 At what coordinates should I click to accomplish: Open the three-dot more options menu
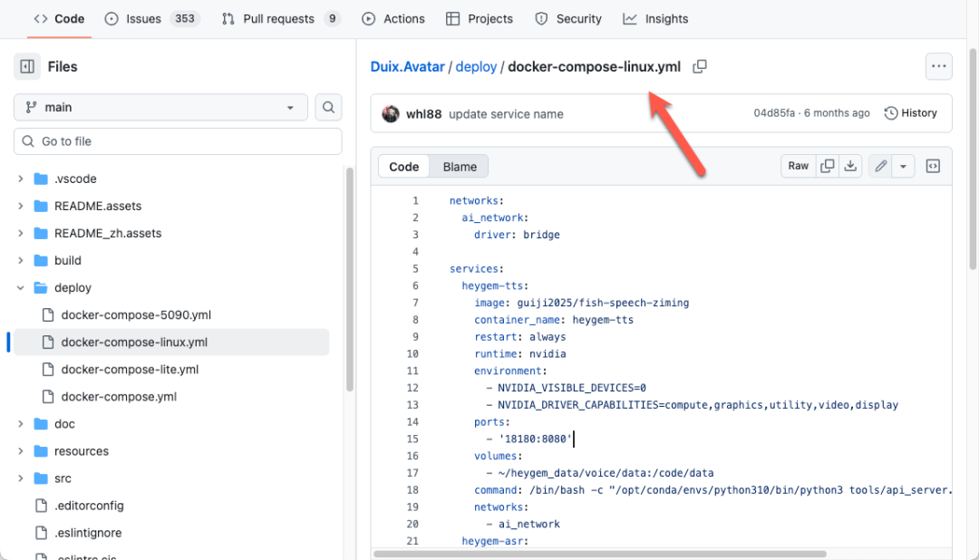coord(938,66)
